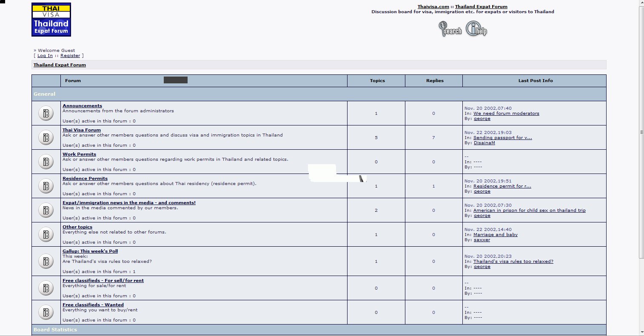View saxxer's user profile
The width and height of the screenshot is (644, 336).
click(482, 240)
